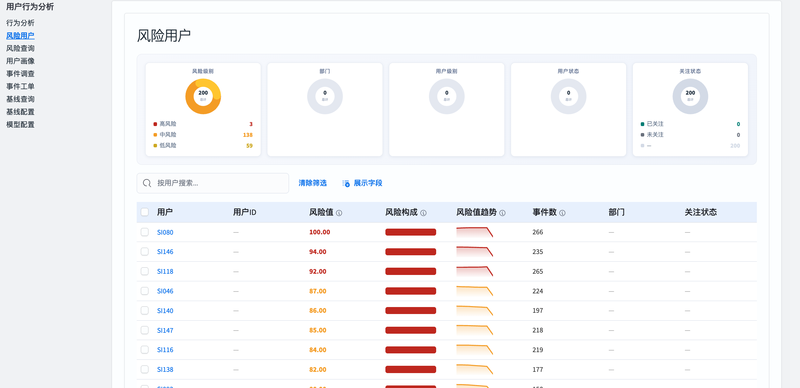Screen dimensions: 800x388
Task: Open 事件工单 in the sidebar
Action: click(x=20, y=87)
